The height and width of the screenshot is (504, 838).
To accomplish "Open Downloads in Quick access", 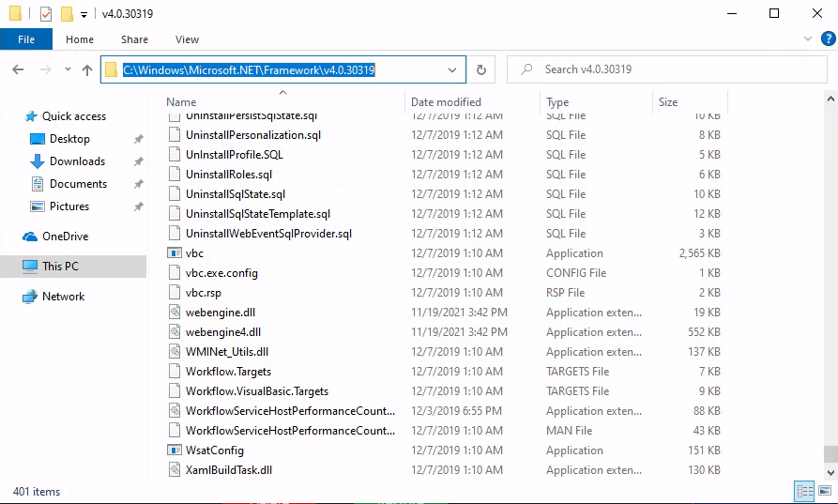I will [x=77, y=161].
